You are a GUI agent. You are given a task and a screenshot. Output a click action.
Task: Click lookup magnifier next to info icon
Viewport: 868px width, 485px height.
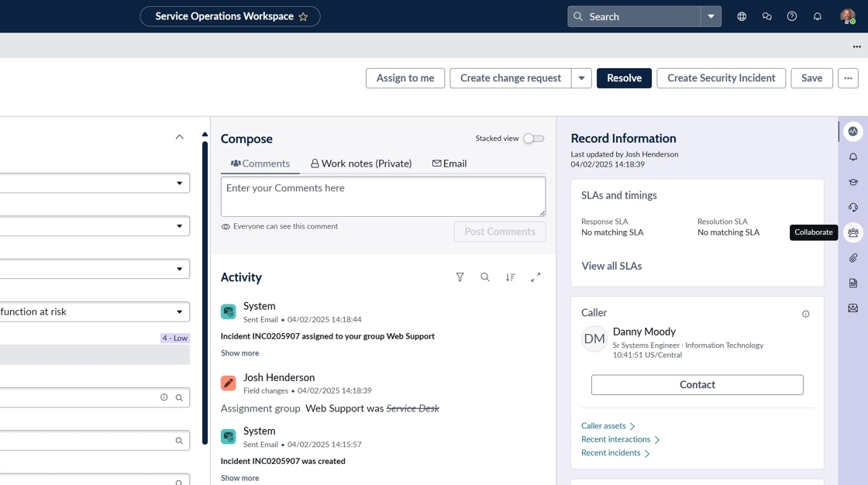tap(179, 397)
